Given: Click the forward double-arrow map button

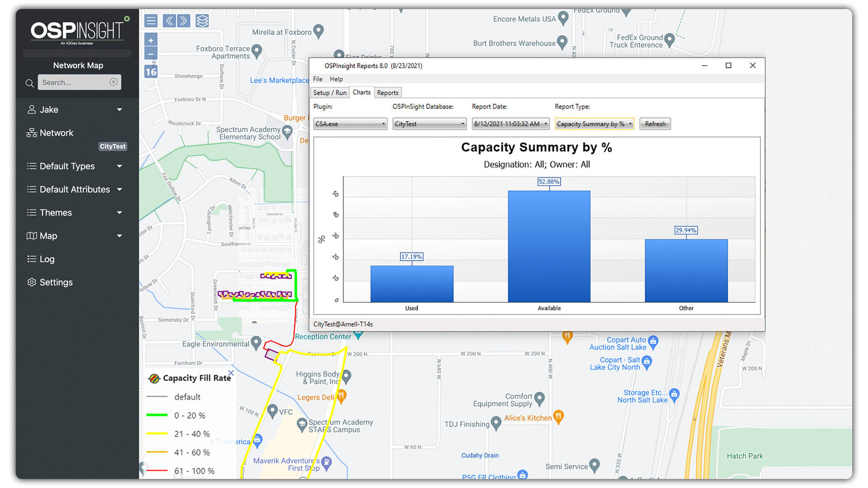Looking at the screenshot, I should [184, 21].
